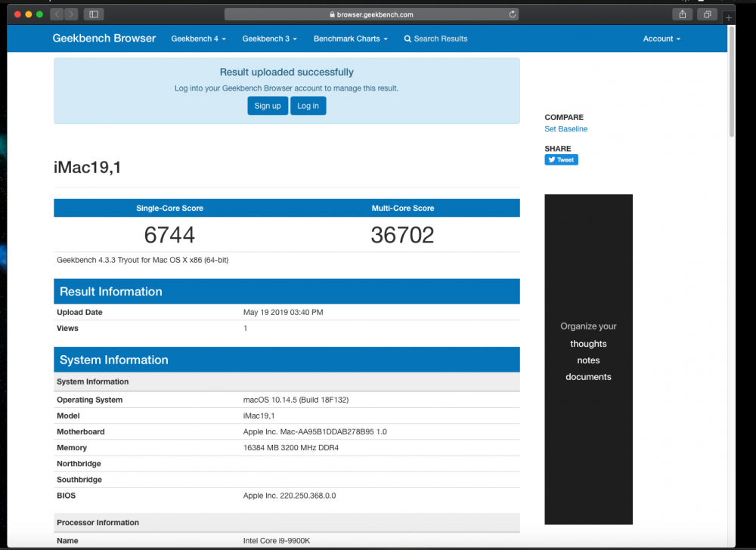756x550 pixels.
Task: Click the Result Information section header
Action: click(287, 292)
